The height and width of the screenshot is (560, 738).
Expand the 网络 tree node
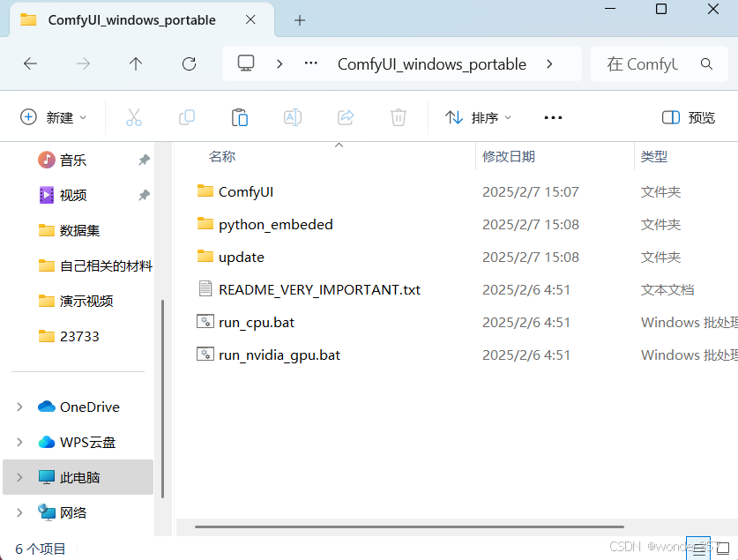coord(19,512)
